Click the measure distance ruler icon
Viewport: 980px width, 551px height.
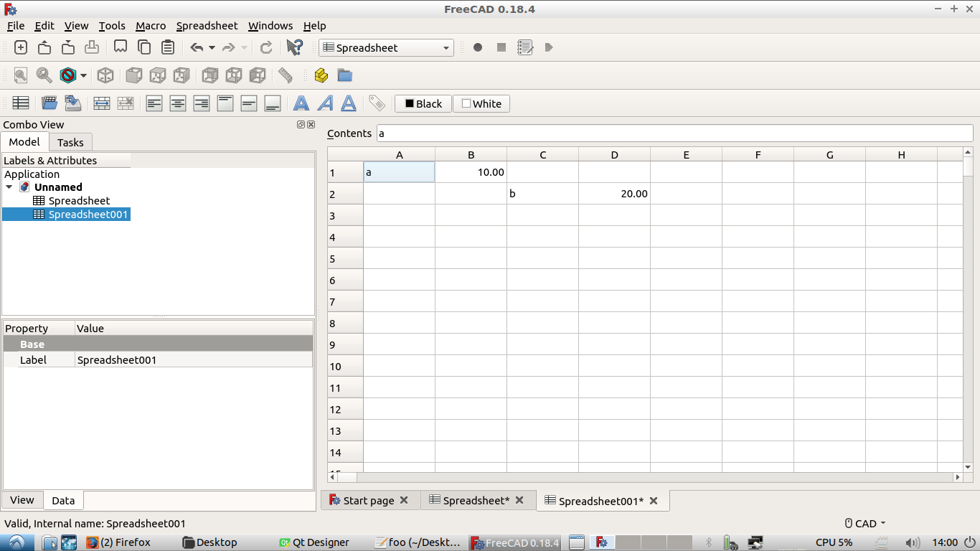286,75
